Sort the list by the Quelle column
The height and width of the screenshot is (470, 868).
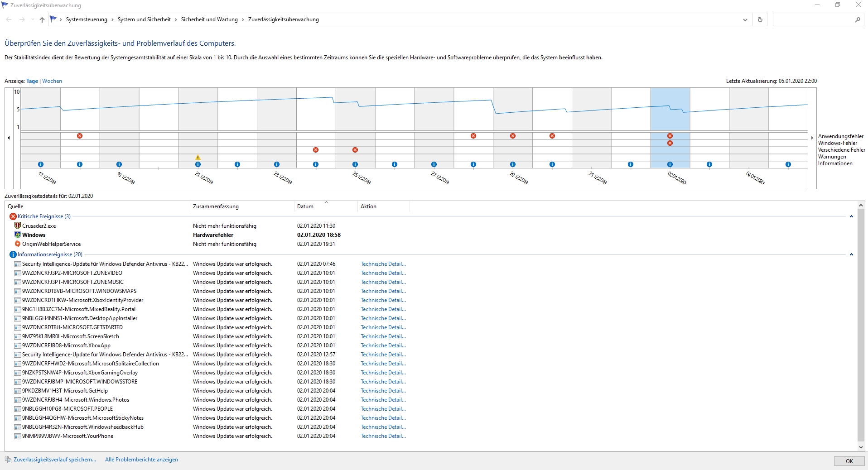[97, 206]
